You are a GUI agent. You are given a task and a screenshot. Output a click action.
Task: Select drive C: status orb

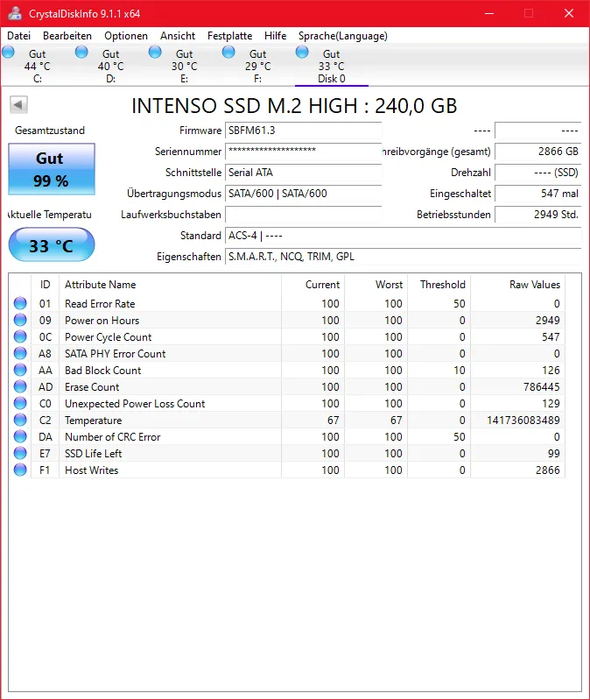[9, 53]
